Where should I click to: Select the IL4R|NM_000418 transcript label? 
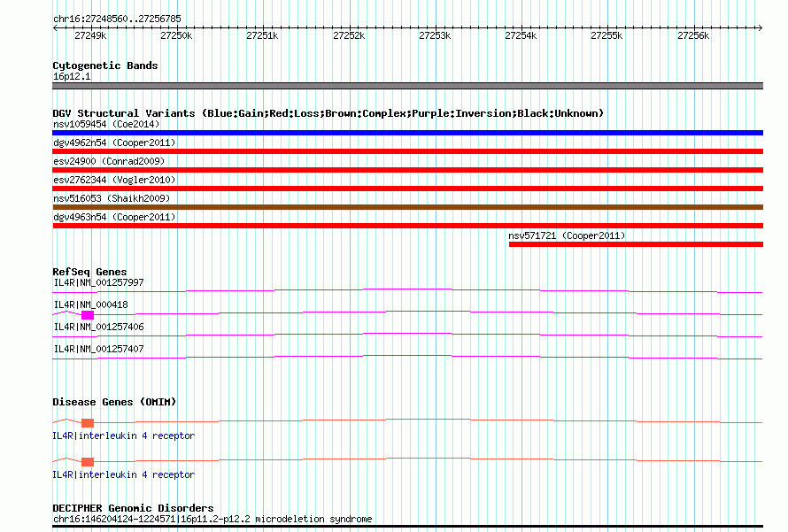point(91,305)
